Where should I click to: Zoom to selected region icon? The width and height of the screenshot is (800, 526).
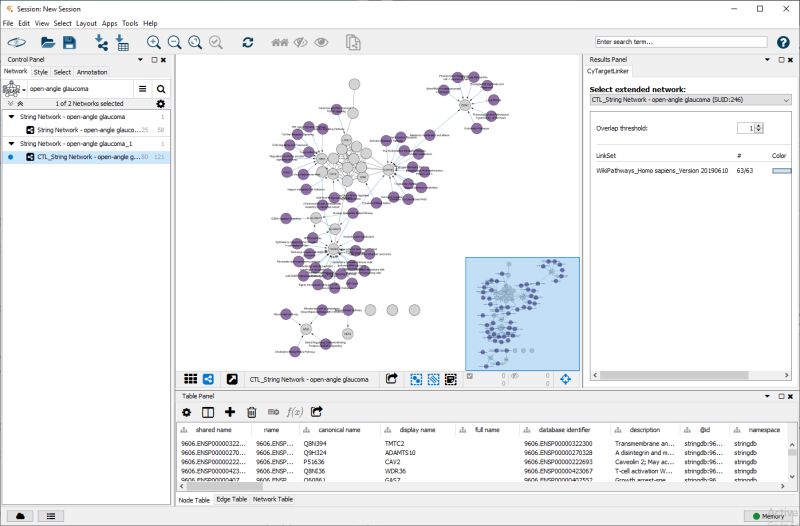click(216, 42)
